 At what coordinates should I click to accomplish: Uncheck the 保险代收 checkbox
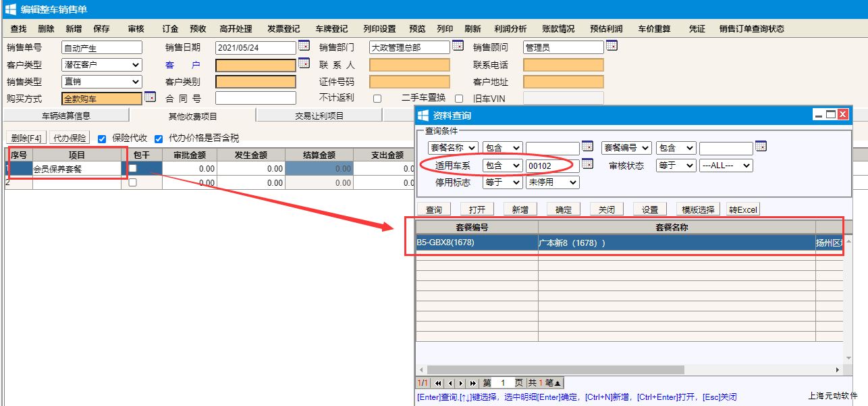click(103, 138)
